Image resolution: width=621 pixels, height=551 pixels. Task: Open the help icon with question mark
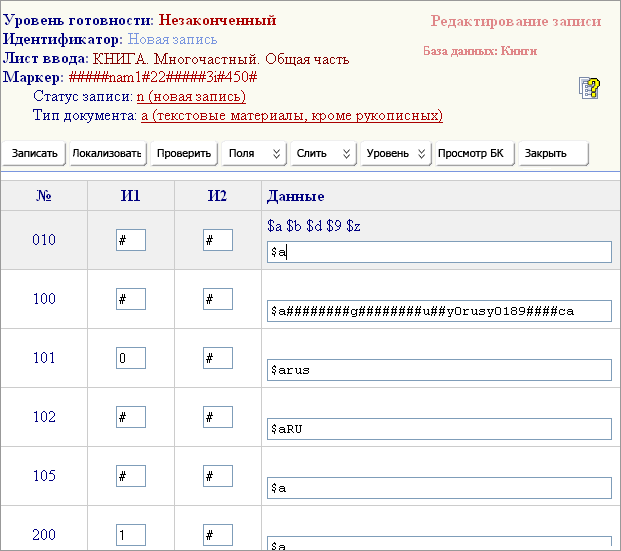tap(589, 88)
